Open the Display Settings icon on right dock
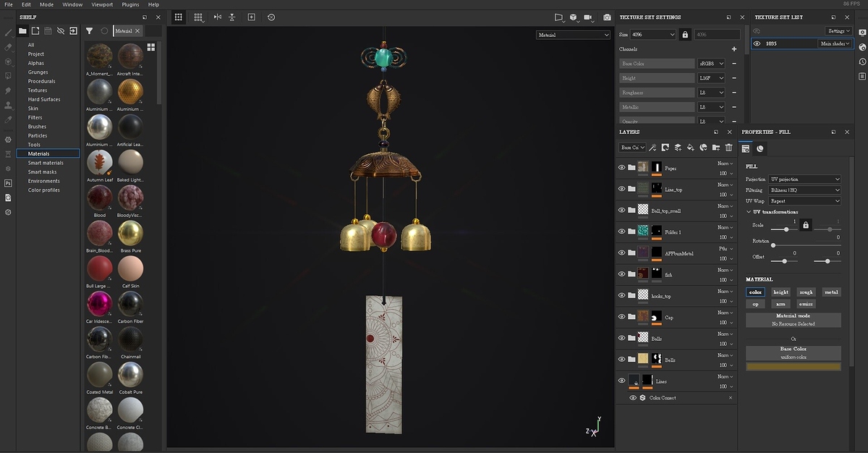The image size is (868, 453). [x=862, y=33]
